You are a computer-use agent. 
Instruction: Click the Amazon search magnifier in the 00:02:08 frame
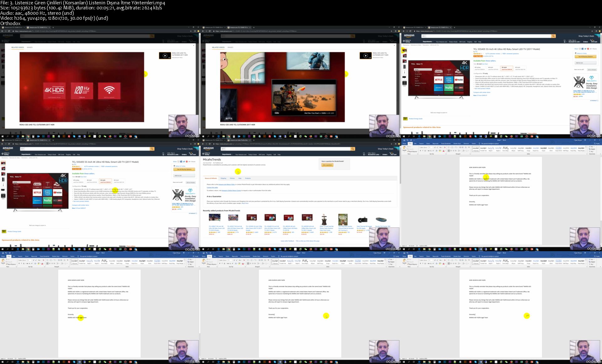(152, 149)
